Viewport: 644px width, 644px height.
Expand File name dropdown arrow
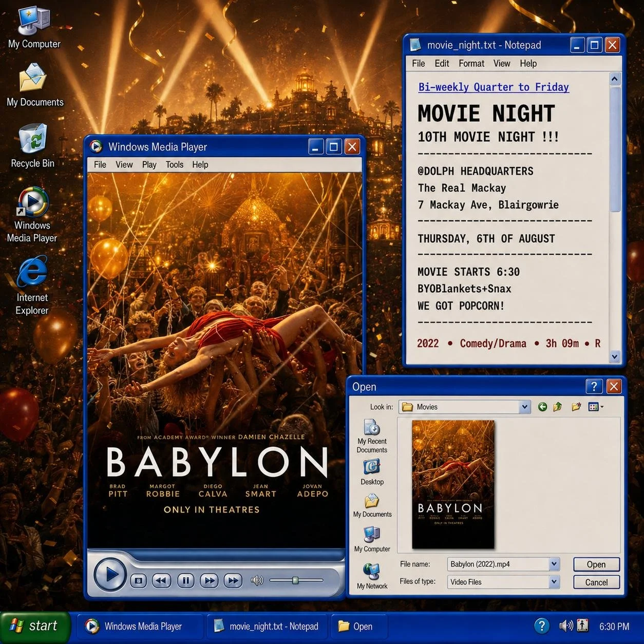(x=554, y=564)
